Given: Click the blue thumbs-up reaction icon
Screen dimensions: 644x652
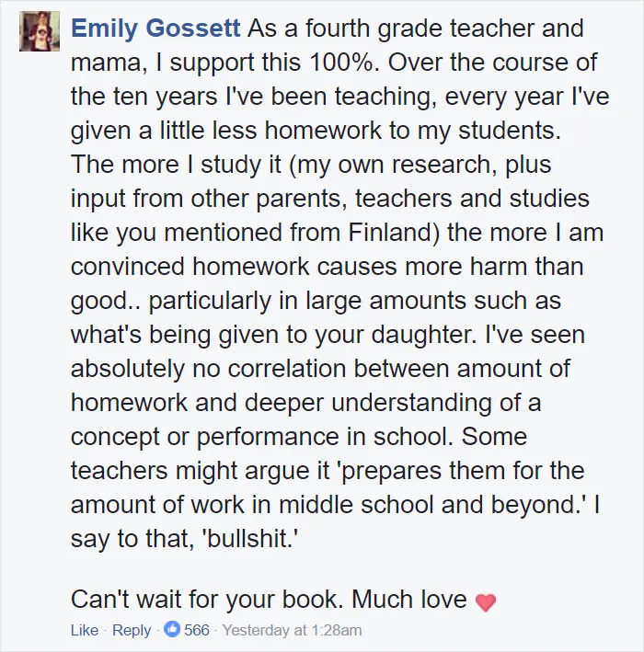Looking at the screenshot, I should tap(171, 630).
